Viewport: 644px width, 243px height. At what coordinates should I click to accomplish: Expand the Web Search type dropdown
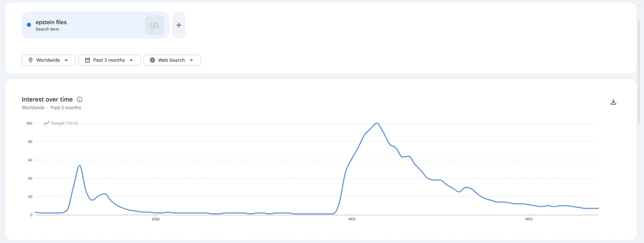point(172,60)
